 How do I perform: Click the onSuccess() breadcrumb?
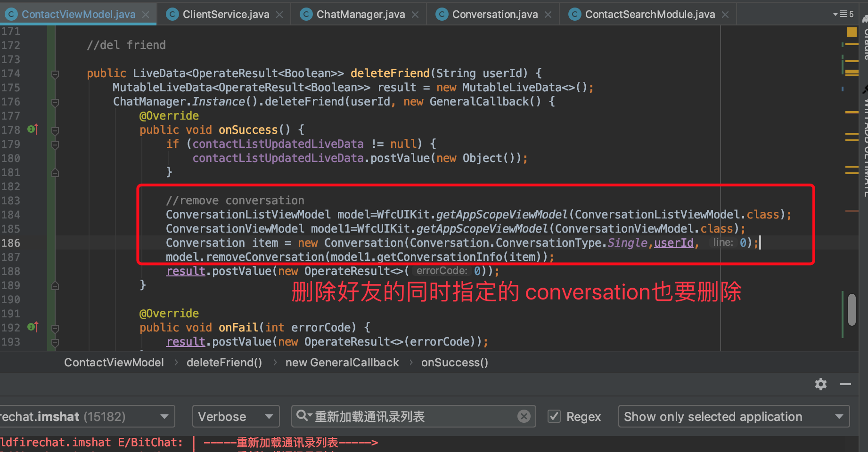click(454, 362)
